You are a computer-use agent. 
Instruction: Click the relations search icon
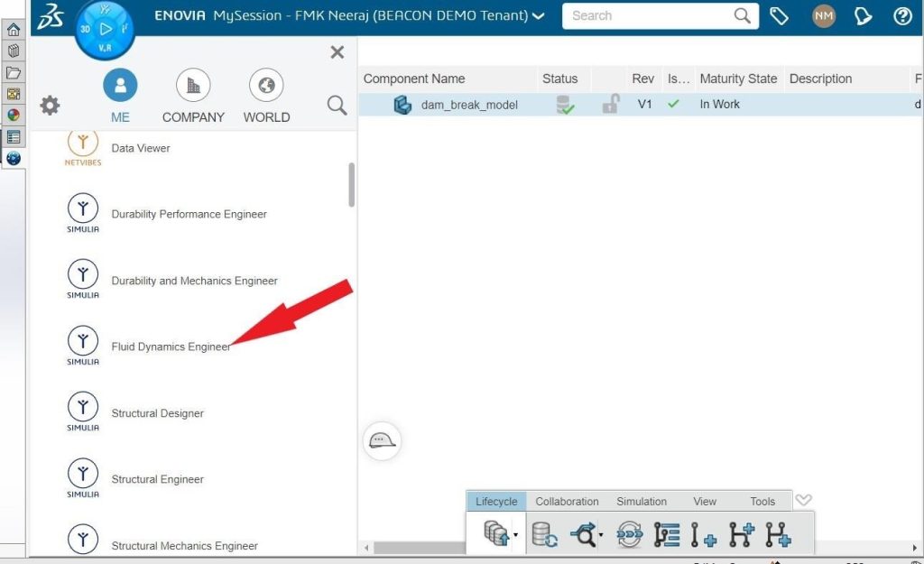pyautogui.click(x=584, y=534)
